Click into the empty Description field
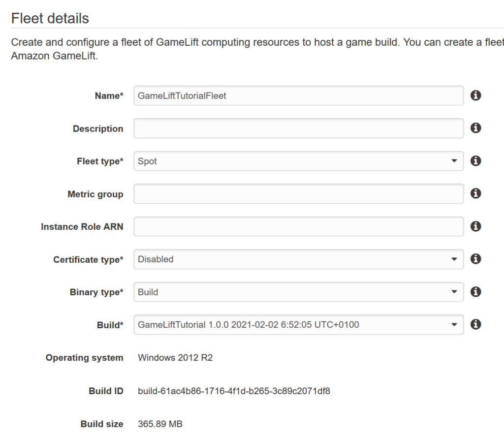 298,128
